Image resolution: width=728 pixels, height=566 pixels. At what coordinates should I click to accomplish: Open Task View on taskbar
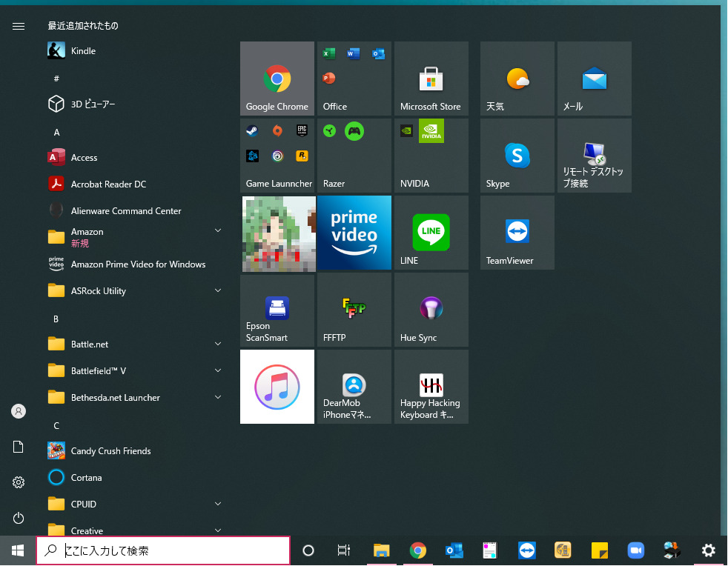coord(343,550)
